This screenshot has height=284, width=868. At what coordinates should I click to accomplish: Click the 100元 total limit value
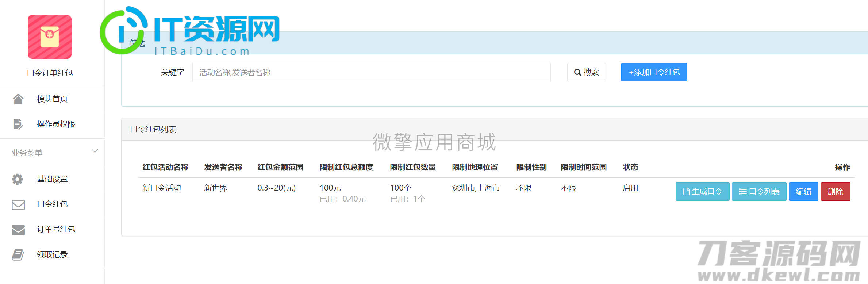[x=330, y=188]
